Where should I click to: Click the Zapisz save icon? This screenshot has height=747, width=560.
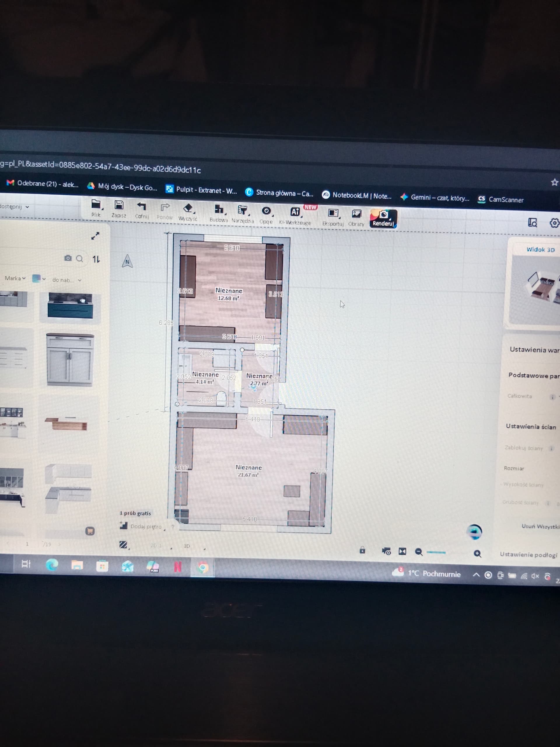click(x=119, y=205)
